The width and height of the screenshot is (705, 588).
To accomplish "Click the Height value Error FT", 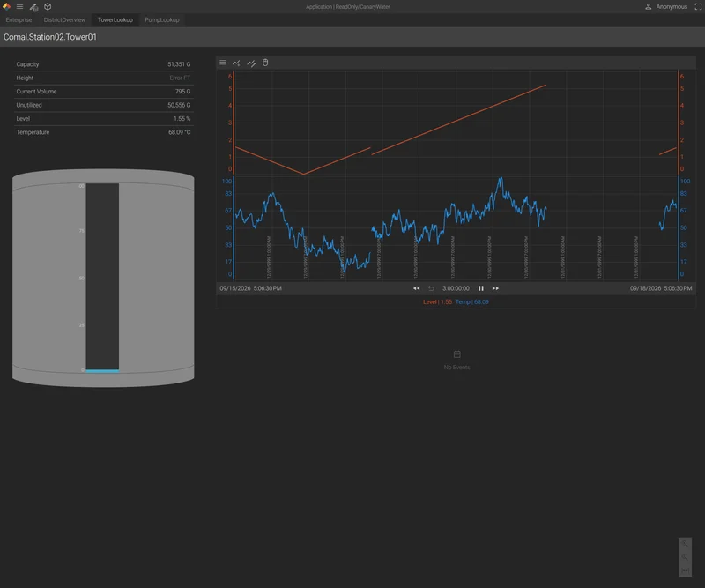I will [180, 78].
